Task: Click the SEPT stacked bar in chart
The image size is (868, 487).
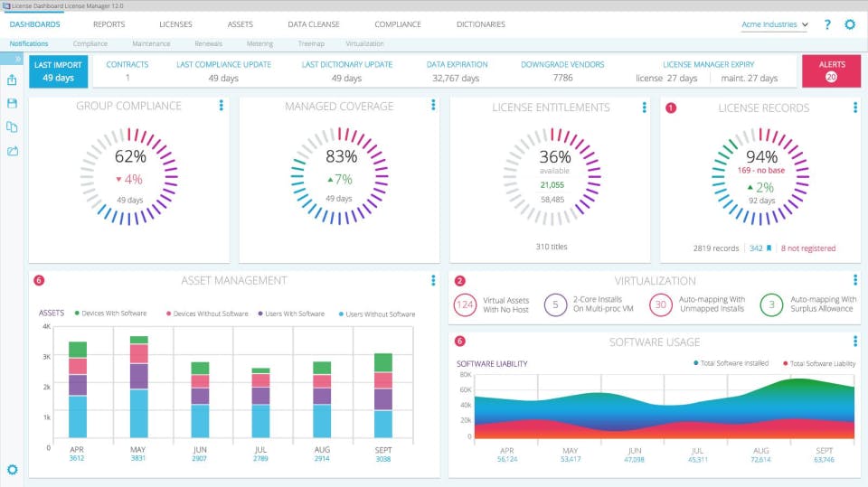Action: coord(383,396)
